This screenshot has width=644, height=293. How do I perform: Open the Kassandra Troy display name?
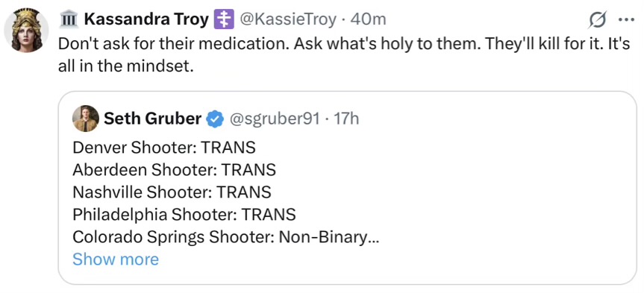click(x=146, y=19)
